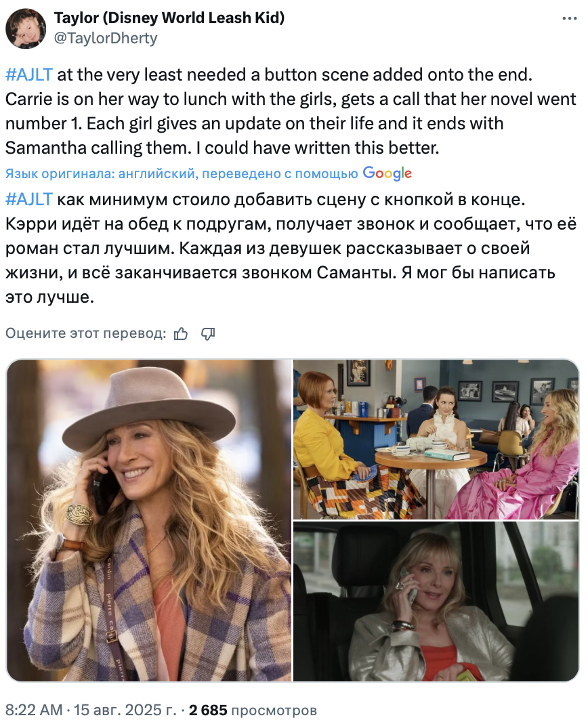Open the photo of woman in hat
Screen dimensions: 588x722
149,520
